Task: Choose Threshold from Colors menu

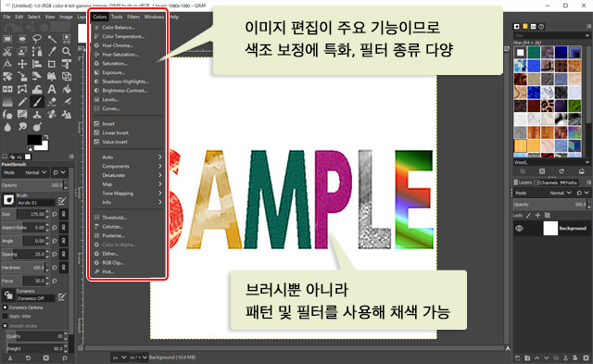Action: click(128, 218)
